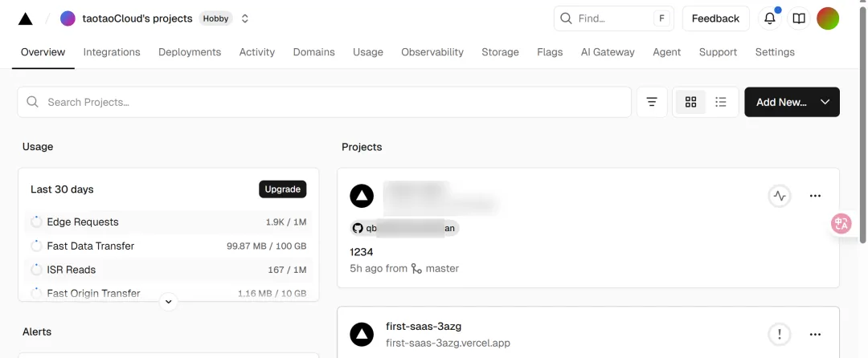Click the first-saas-3azg warning status icon
868x358 pixels.
(779, 334)
